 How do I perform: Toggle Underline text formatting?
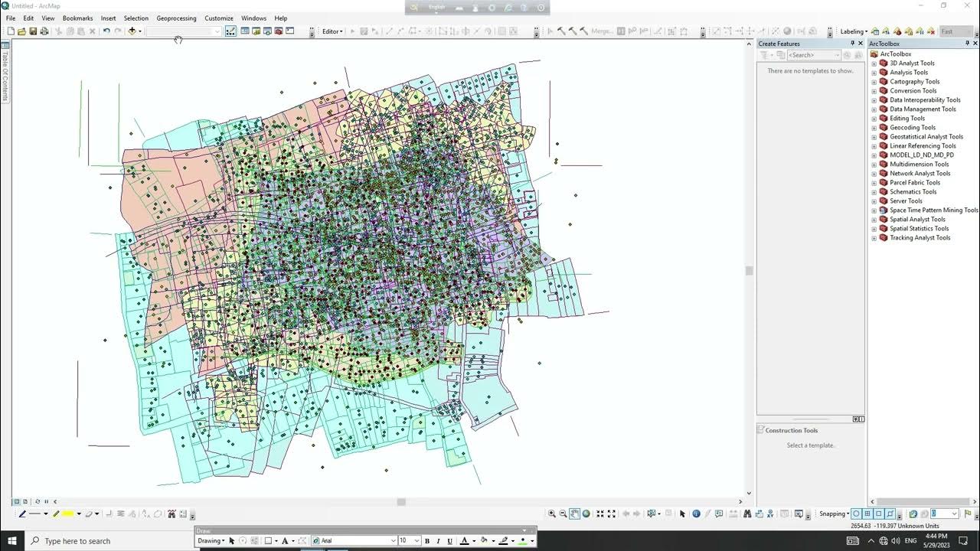tap(449, 541)
